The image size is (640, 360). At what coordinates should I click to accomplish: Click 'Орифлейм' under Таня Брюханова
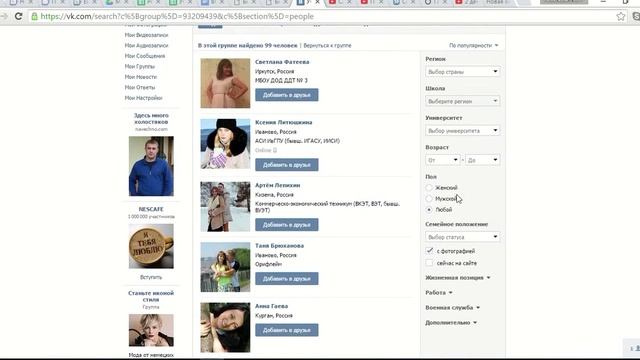point(268,264)
